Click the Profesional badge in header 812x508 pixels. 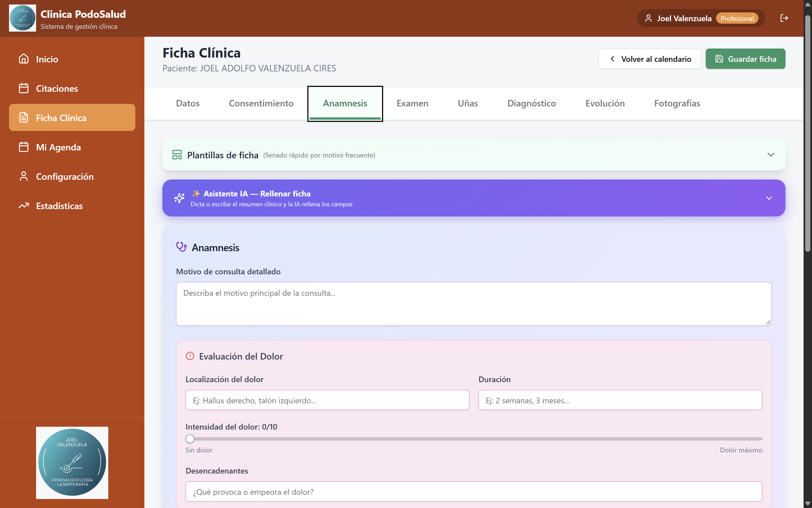[x=737, y=18]
